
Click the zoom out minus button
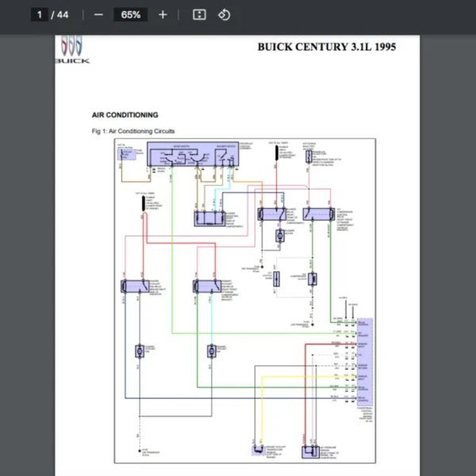(x=98, y=14)
